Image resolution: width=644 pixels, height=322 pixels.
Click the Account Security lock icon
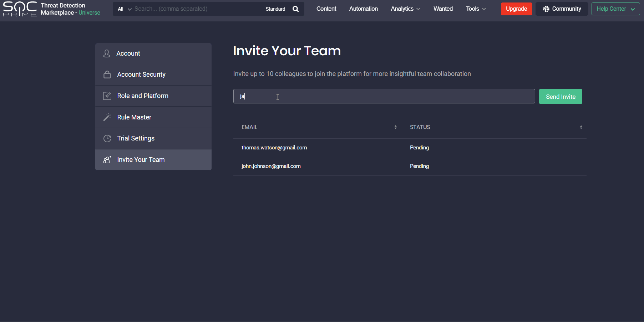click(107, 75)
